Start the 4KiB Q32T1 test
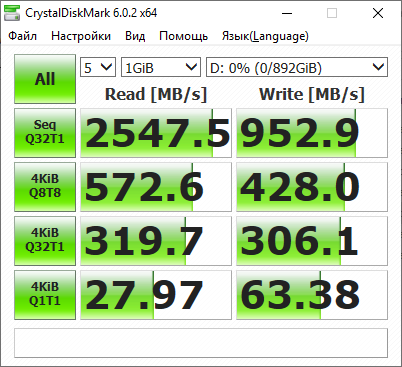The width and height of the screenshot is (402, 367). click(x=45, y=241)
